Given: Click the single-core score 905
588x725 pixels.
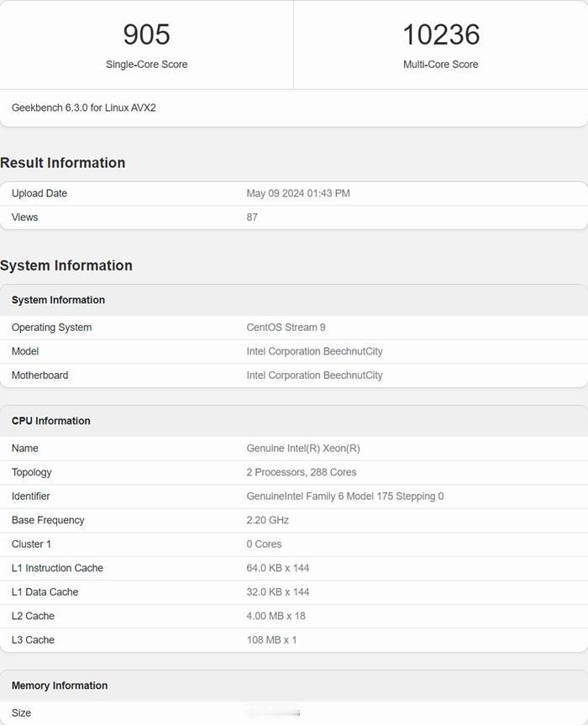Looking at the screenshot, I should click(146, 34).
